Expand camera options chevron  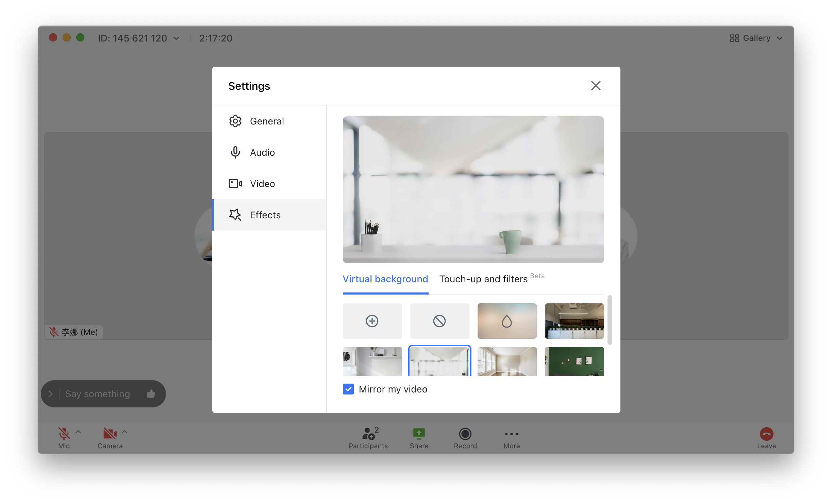tap(124, 432)
